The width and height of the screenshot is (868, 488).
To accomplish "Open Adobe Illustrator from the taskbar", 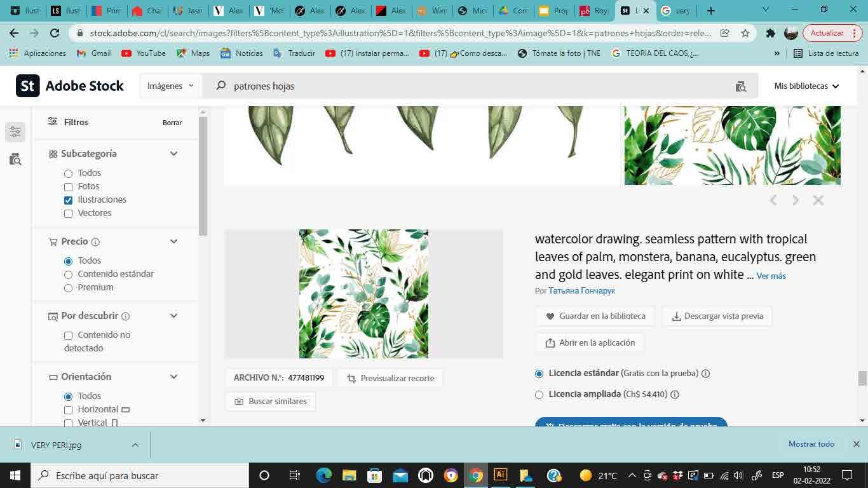I will coord(501,475).
